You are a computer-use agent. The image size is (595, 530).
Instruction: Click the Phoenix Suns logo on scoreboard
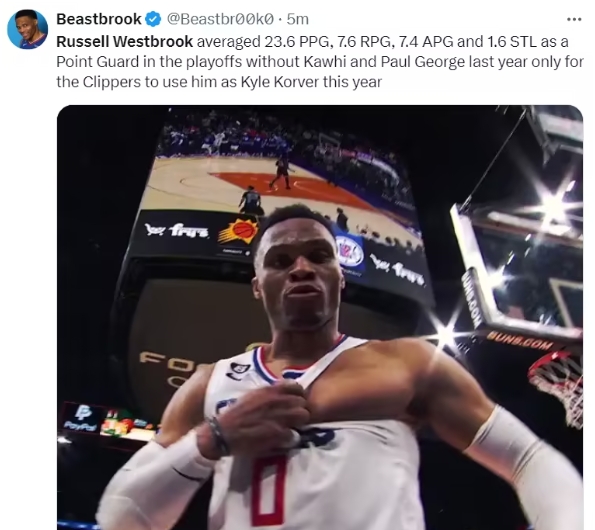[x=239, y=231]
